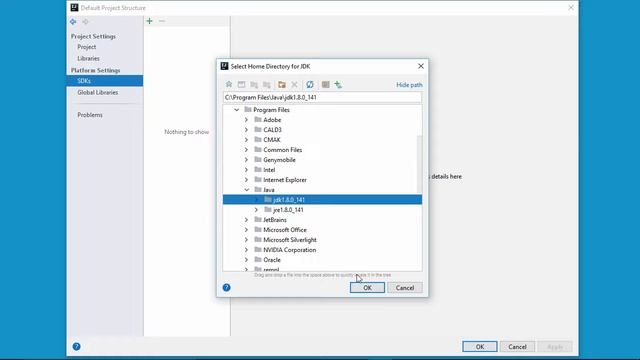Screen dimensions: 640x360
Task: Open help in Default Project Structure window
Action: pyautogui.click(x=76, y=347)
